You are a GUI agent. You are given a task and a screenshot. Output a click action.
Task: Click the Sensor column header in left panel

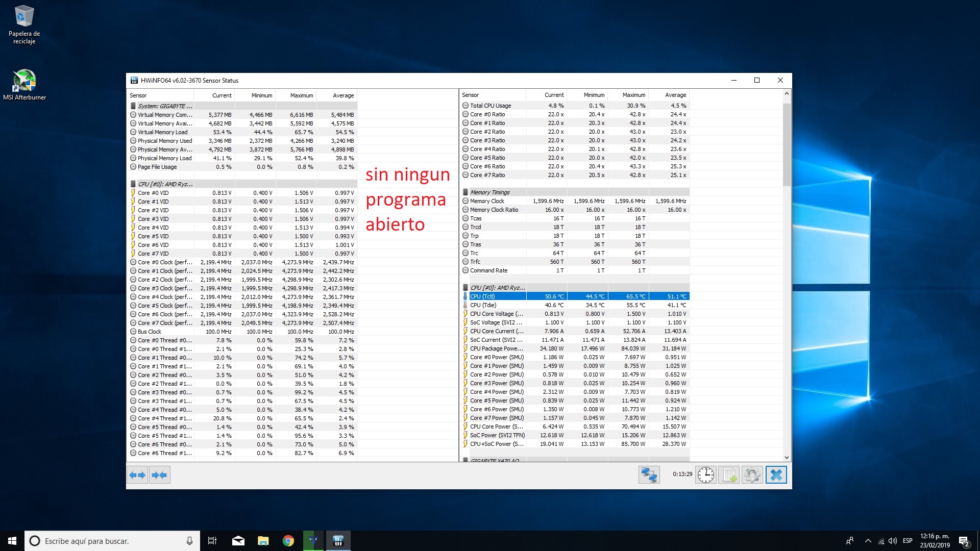coord(160,95)
